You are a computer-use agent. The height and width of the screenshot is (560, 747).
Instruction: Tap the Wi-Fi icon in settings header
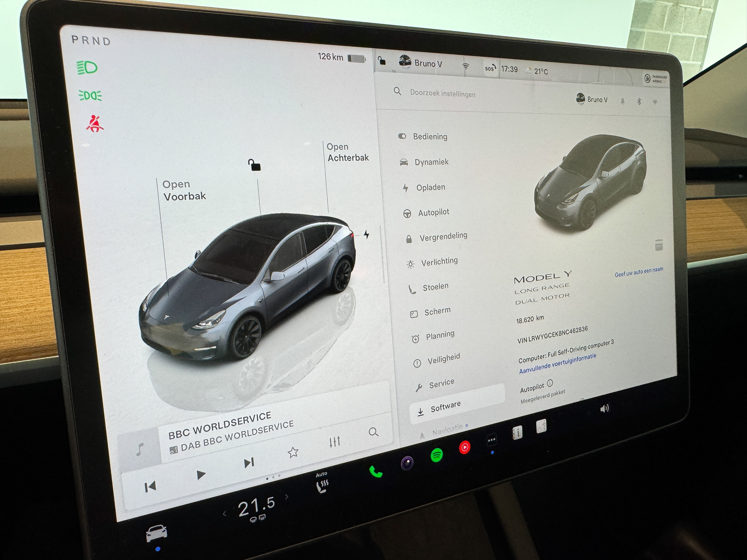[655, 102]
